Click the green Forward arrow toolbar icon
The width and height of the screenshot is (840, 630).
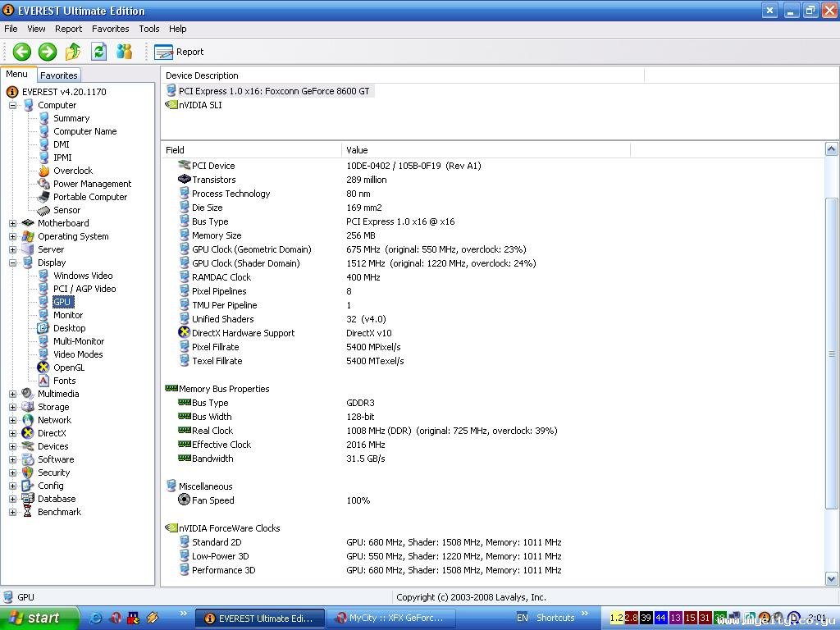[x=48, y=52]
